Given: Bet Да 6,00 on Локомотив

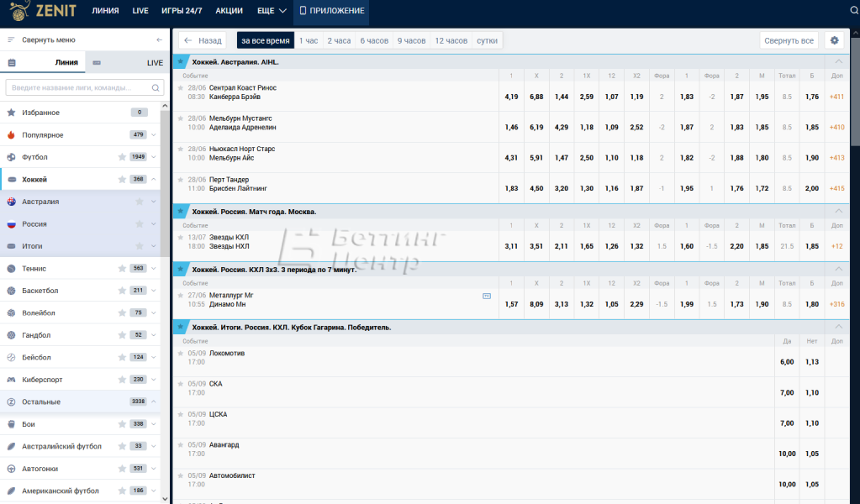Looking at the screenshot, I should (x=787, y=361).
